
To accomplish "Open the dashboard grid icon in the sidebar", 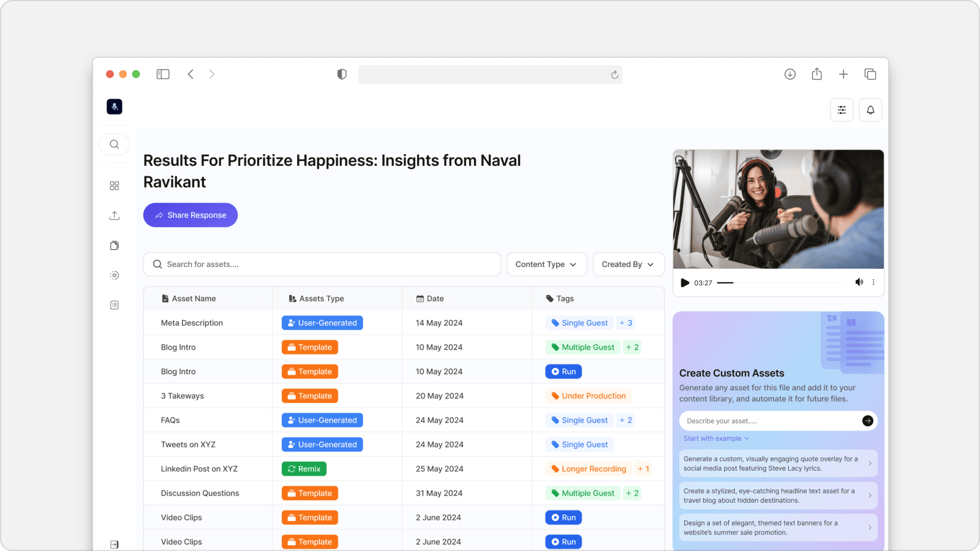I will [115, 186].
